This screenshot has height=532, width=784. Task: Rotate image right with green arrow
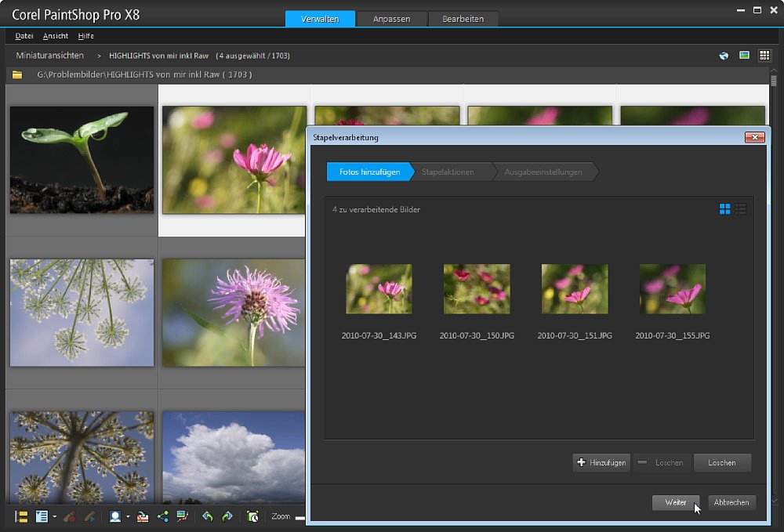(227, 516)
